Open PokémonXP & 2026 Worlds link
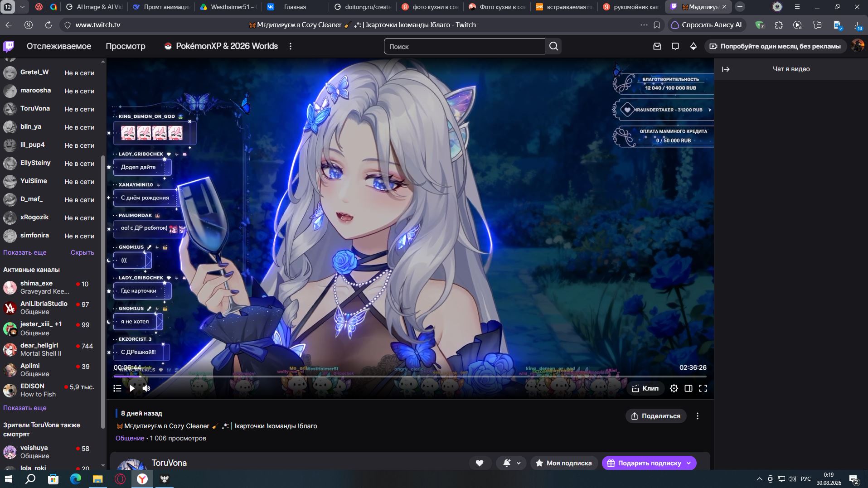 221,46
